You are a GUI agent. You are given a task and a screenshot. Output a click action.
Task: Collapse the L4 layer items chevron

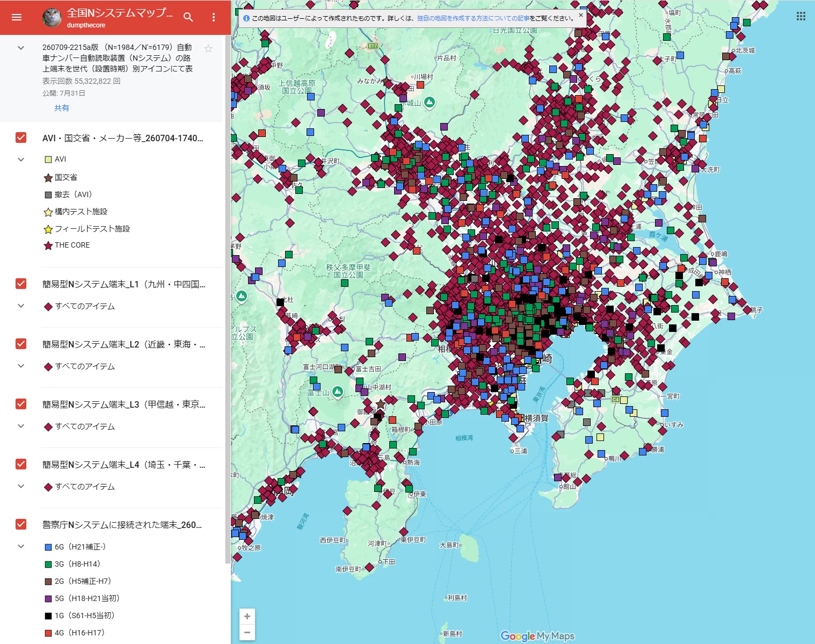coord(21,486)
